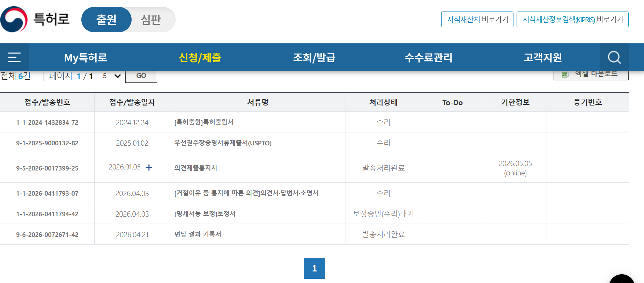This screenshot has width=644, height=283.
Task: Click the search magnifier icon
Action: (x=614, y=57)
